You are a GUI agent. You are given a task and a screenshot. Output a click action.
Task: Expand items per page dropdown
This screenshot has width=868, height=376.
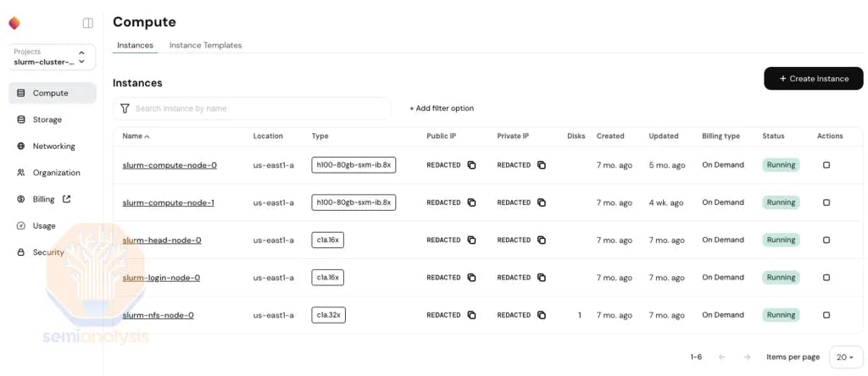[x=844, y=357]
